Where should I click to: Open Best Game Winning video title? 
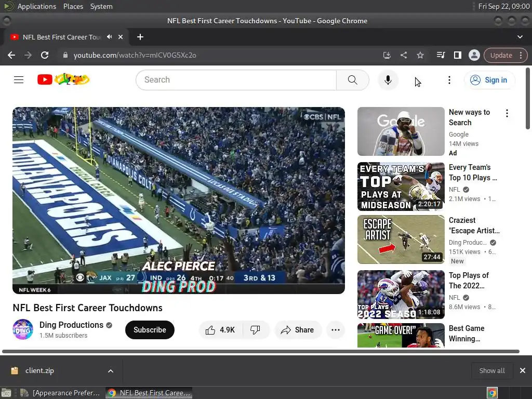467,334
